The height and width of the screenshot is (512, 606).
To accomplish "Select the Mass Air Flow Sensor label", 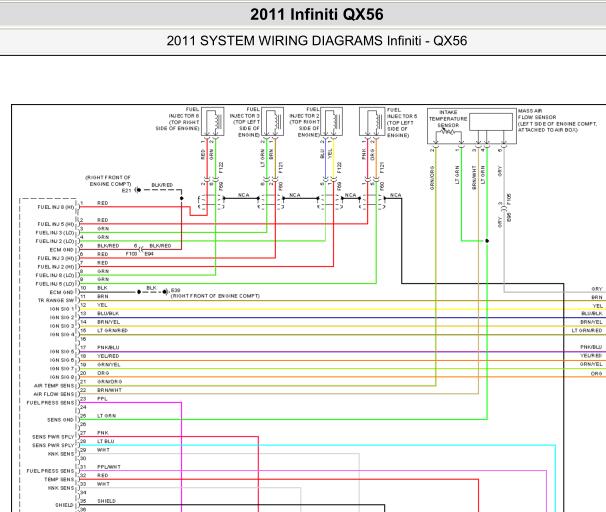I will click(557, 120).
